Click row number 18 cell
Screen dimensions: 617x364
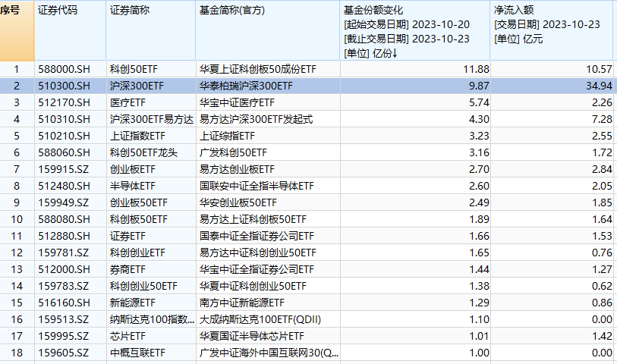point(17,353)
